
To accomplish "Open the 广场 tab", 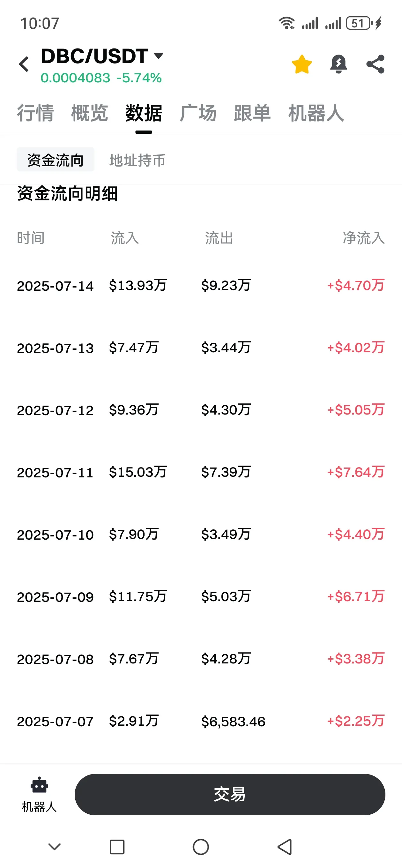I will (198, 113).
